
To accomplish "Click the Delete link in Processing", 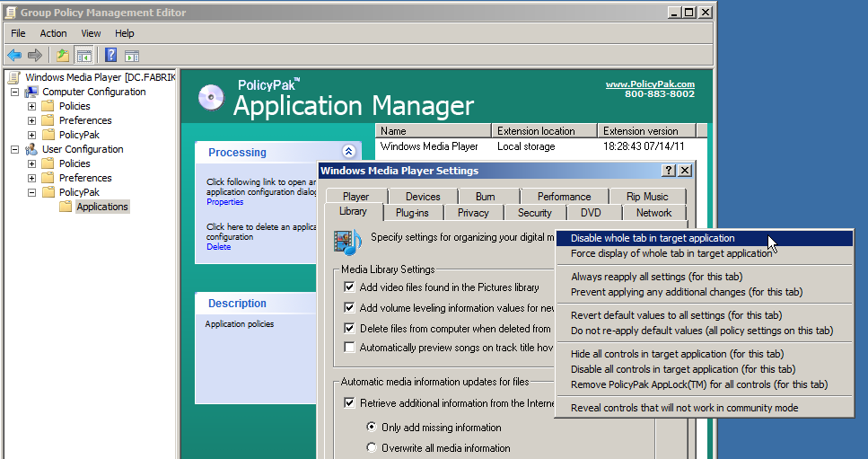I will tap(219, 247).
